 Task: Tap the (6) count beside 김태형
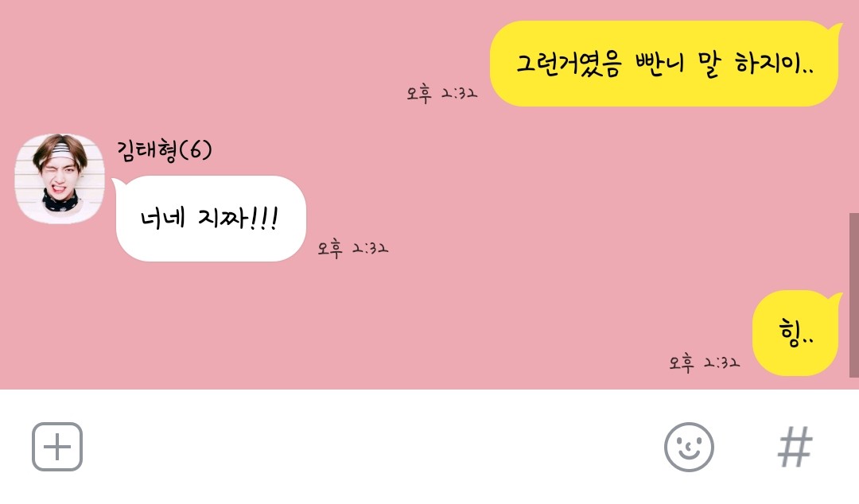(x=196, y=149)
